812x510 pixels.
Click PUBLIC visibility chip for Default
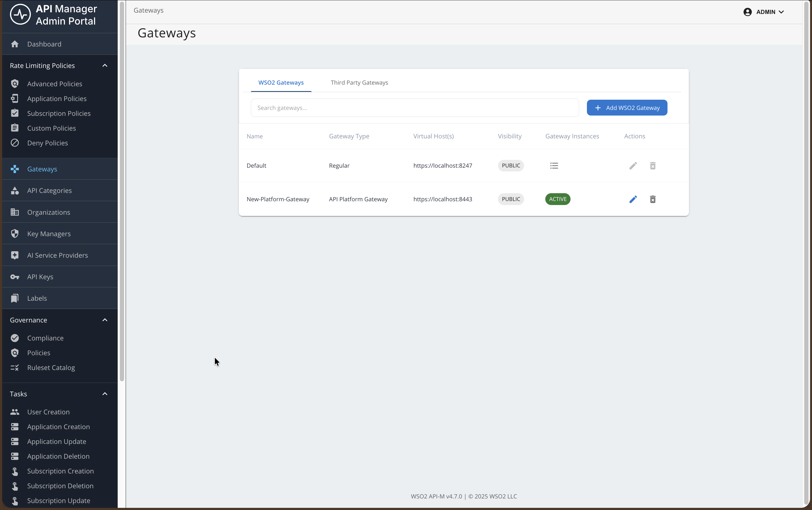click(511, 166)
